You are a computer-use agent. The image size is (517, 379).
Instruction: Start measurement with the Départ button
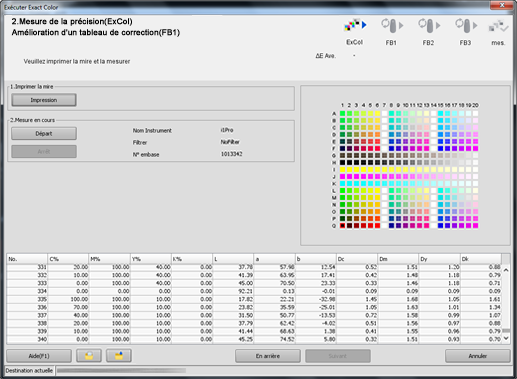pyautogui.click(x=44, y=134)
